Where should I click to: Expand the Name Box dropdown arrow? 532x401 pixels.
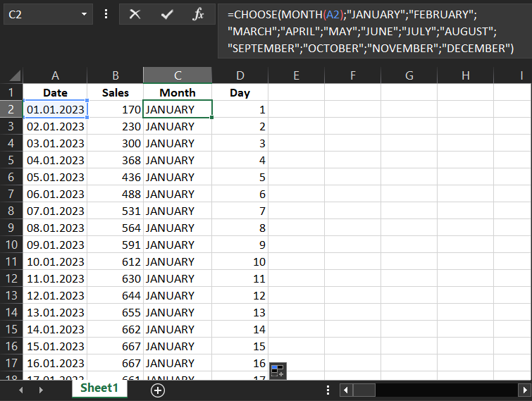click(85, 14)
